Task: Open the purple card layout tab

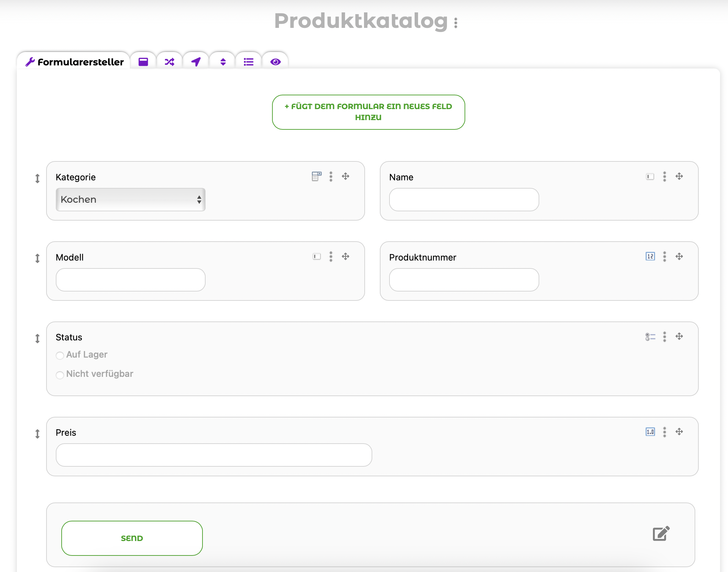Action: [x=143, y=62]
